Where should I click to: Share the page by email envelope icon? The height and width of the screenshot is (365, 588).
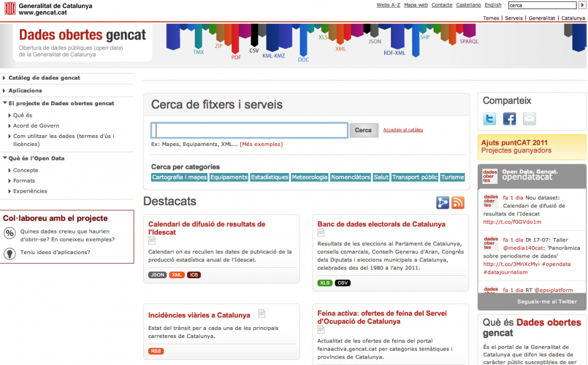[529, 118]
